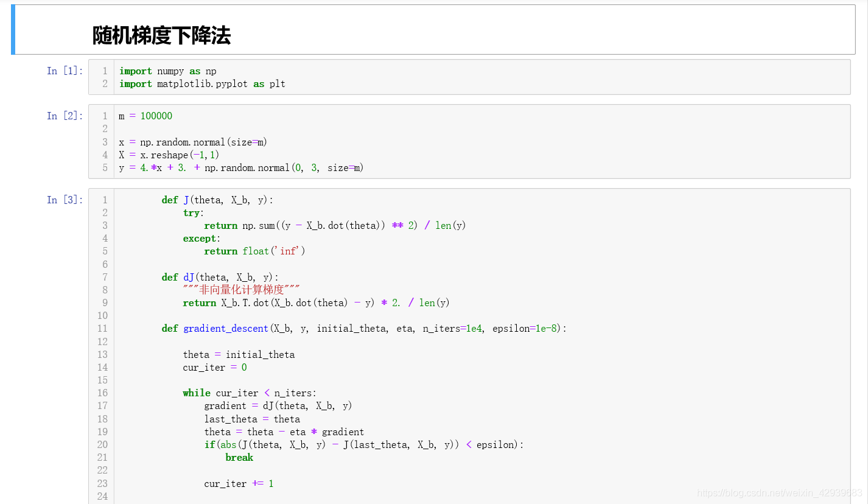Click line number 11 in cell 3 gutter

pyautogui.click(x=102, y=328)
